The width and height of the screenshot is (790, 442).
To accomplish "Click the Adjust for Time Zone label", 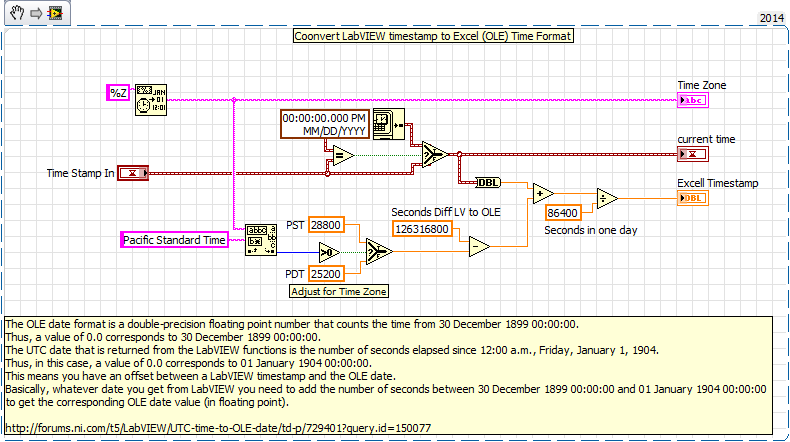I will pos(339,291).
